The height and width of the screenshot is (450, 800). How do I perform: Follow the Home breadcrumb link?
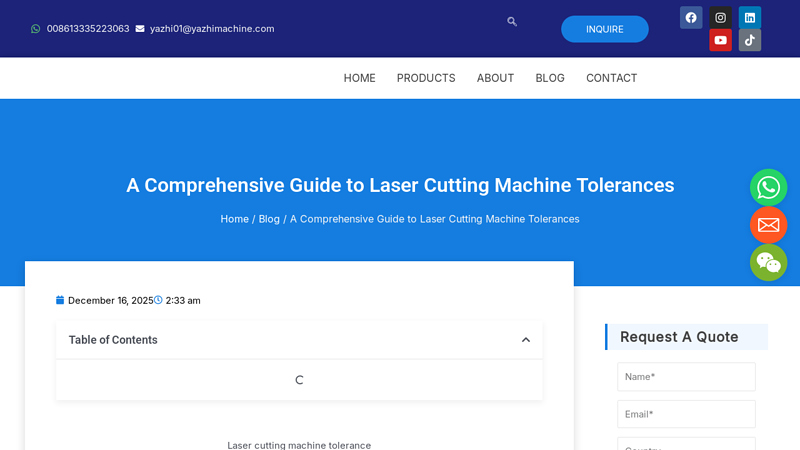(x=234, y=219)
